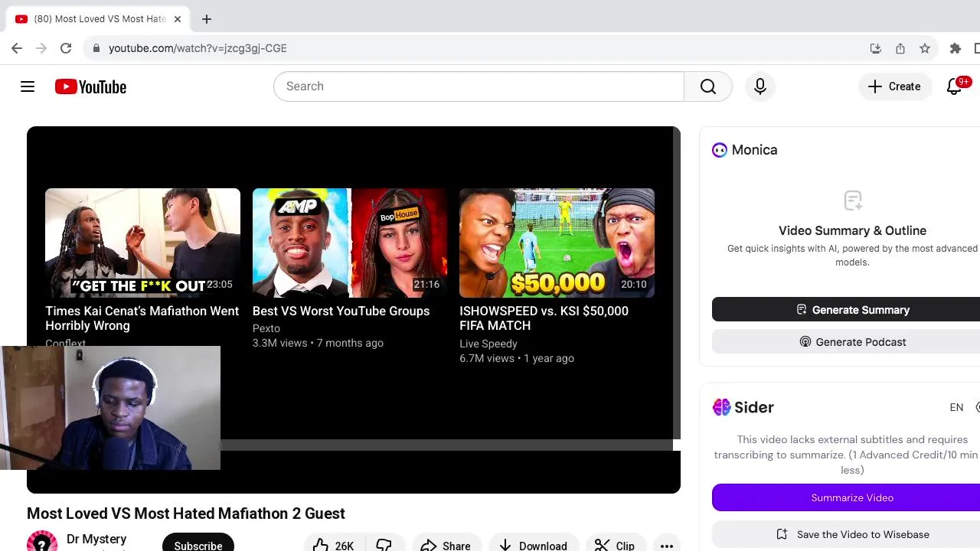Click the install app icon in address bar
Screen dimensions: 980x551
(x=876, y=48)
